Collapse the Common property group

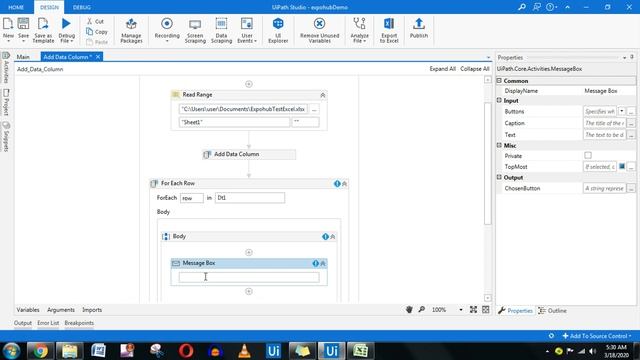[499, 81]
